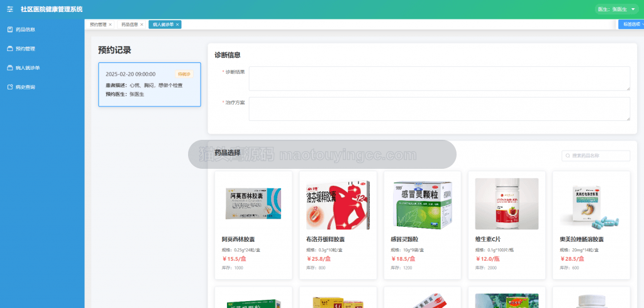
Task: Click the 诊断结果 text area
Action: pos(440,78)
